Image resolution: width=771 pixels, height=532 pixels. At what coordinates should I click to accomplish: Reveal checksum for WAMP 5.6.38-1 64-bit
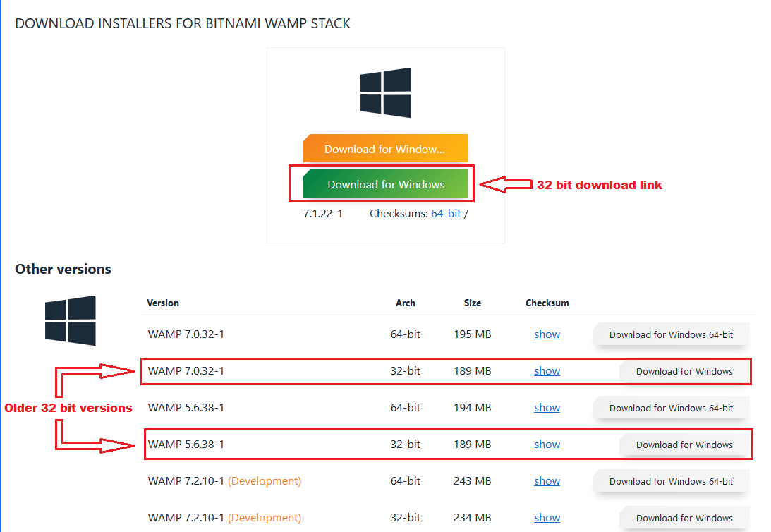pyautogui.click(x=547, y=408)
